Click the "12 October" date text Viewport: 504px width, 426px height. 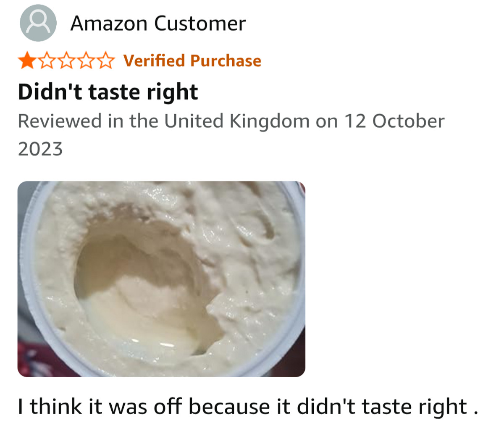(x=394, y=121)
